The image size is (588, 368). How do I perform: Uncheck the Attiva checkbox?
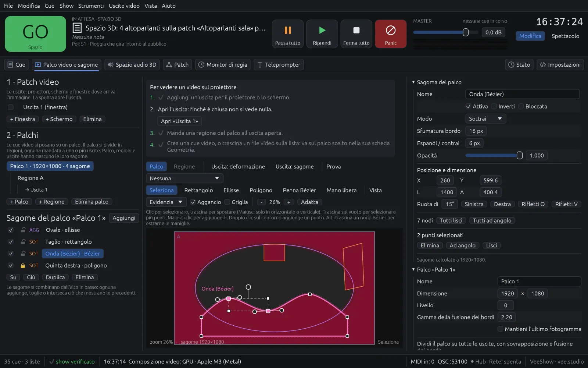point(468,106)
